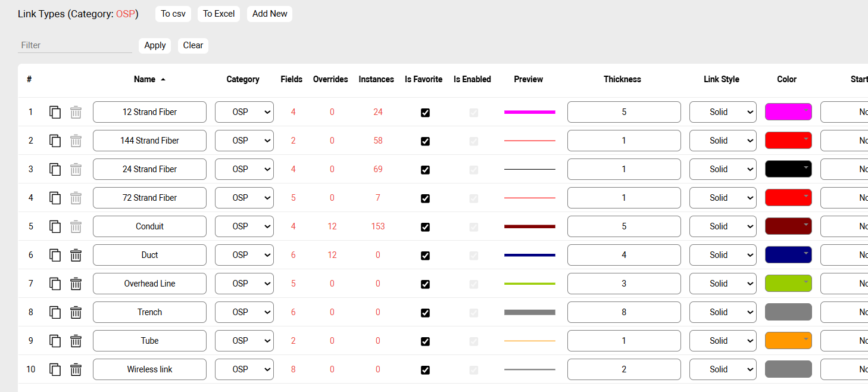Open the magenta color swatch for 12 Strand Fiber
Viewport: 868px width, 392px height.
click(x=788, y=112)
